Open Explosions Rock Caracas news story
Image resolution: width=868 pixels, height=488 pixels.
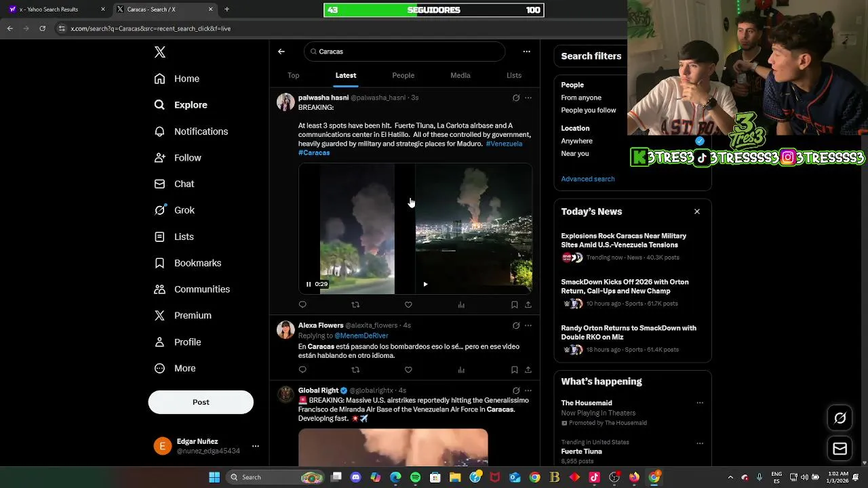tap(624, 241)
